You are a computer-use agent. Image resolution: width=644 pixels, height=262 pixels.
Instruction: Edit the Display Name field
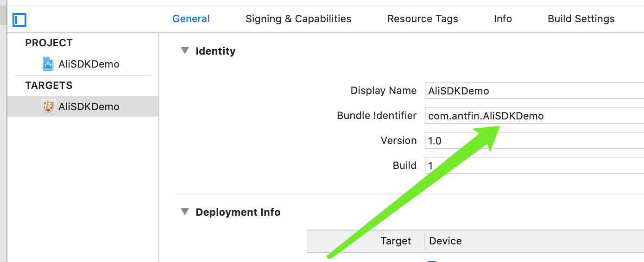(534, 90)
